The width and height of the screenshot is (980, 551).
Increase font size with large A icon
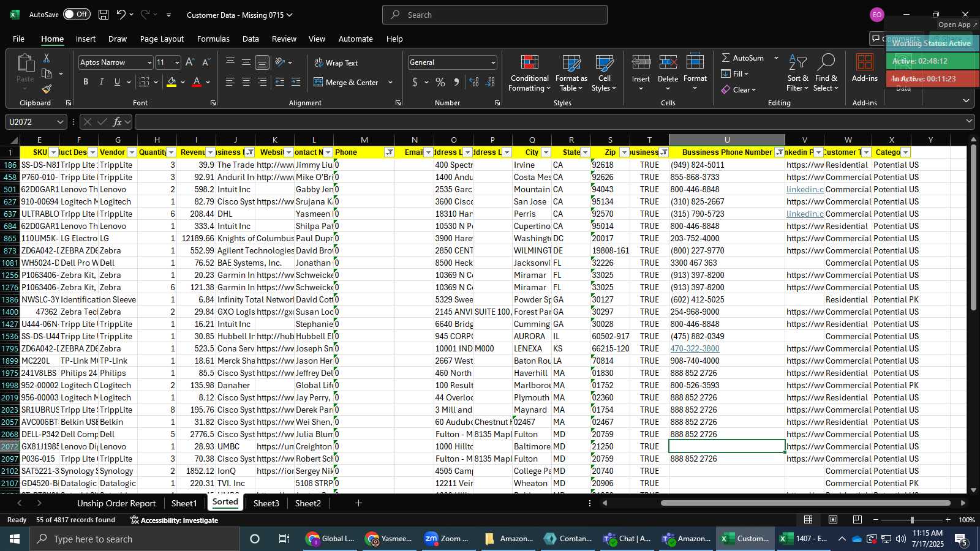coord(190,62)
